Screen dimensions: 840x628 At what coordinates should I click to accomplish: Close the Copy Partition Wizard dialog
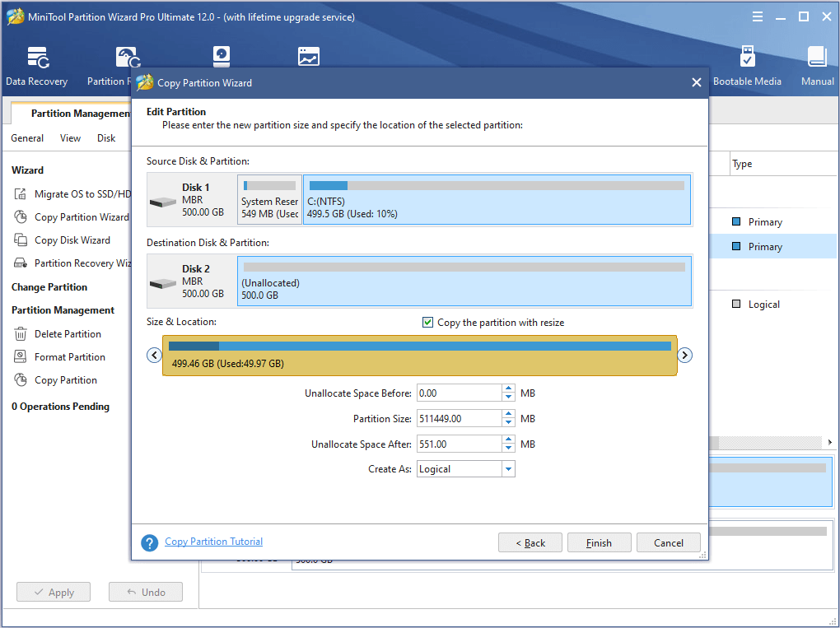[x=697, y=82]
